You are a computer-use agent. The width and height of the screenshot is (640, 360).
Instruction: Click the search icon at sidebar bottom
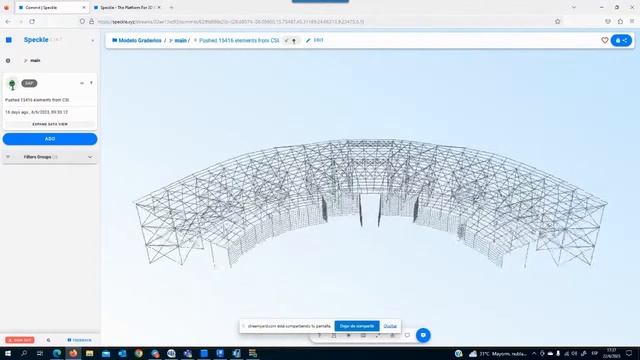(x=49, y=340)
